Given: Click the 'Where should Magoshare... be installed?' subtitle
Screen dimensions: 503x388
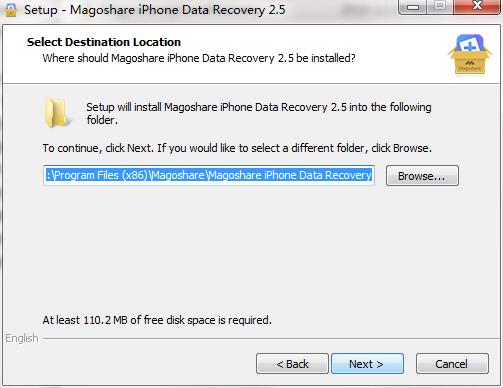Looking at the screenshot, I should (x=199, y=58).
